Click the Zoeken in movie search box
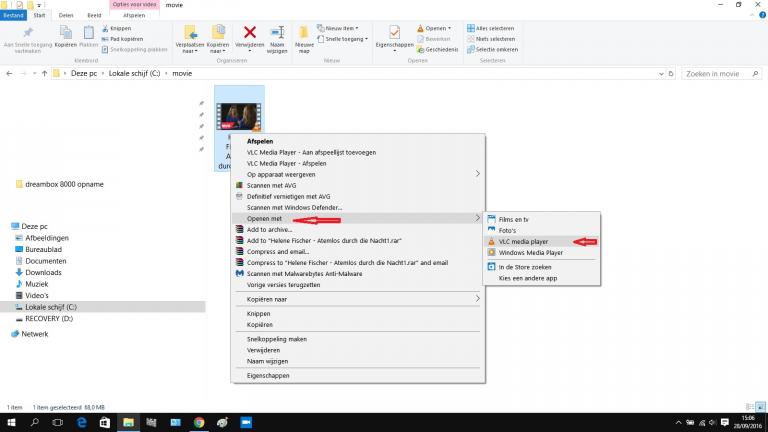Viewport: 768px width, 432px height. tap(715, 74)
